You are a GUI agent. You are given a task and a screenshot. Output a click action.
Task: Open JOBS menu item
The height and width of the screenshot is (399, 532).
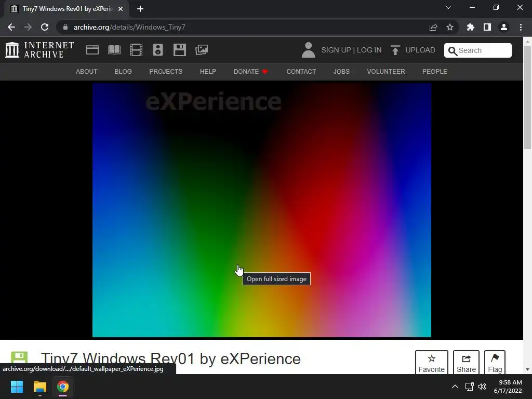pyautogui.click(x=341, y=72)
